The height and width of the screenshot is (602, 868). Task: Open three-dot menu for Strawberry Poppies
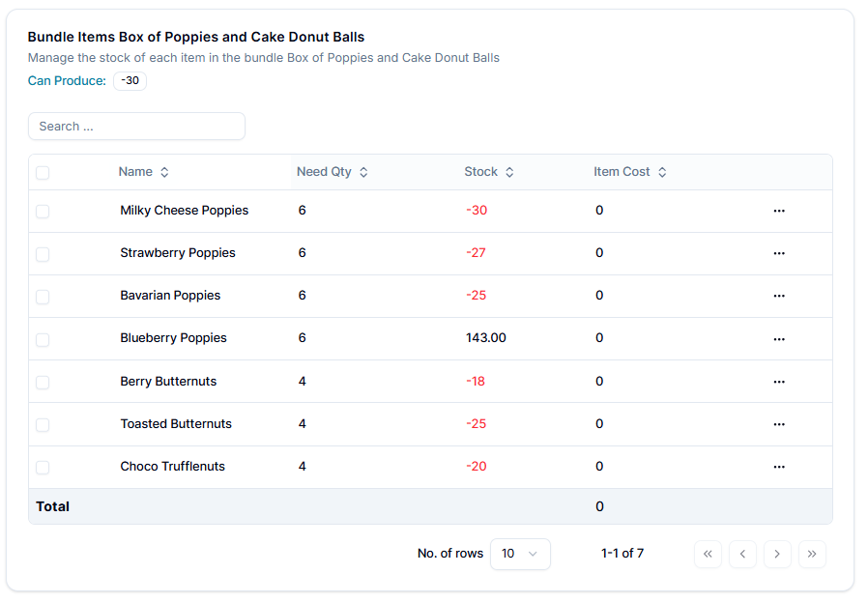coord(779,253)
